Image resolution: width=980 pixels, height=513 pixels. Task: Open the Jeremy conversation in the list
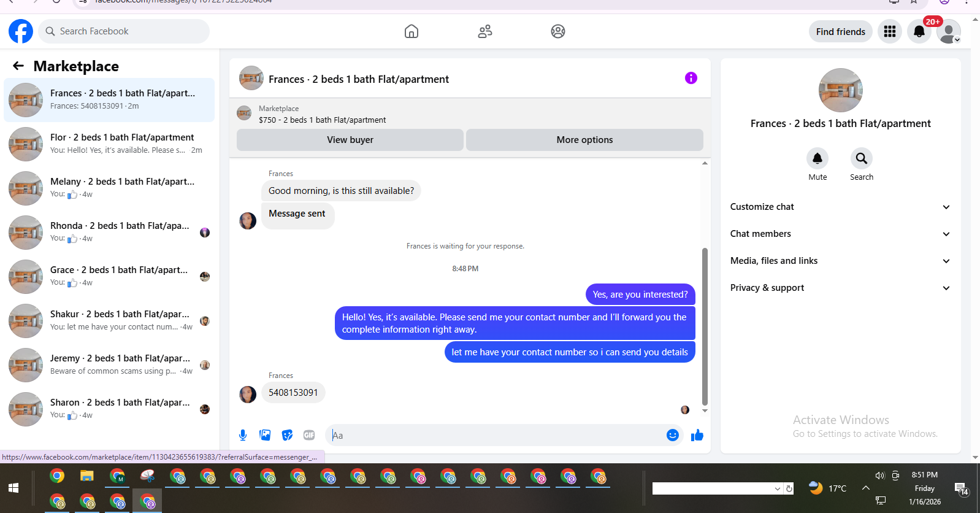point(109,365)
